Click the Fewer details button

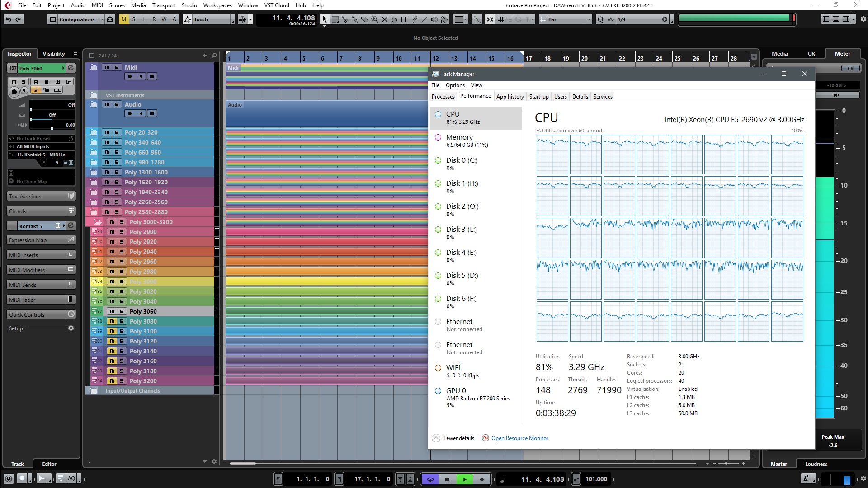pyautogui.click(x=453, y=438)
